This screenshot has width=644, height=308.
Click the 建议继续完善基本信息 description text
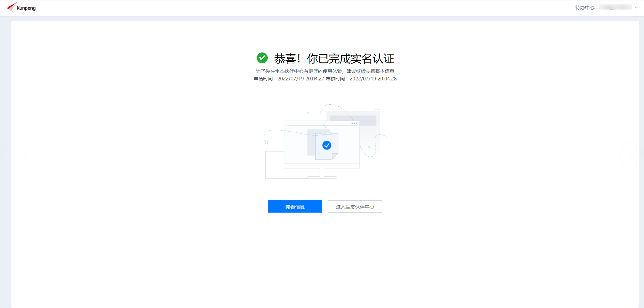(x=370, y=71)
